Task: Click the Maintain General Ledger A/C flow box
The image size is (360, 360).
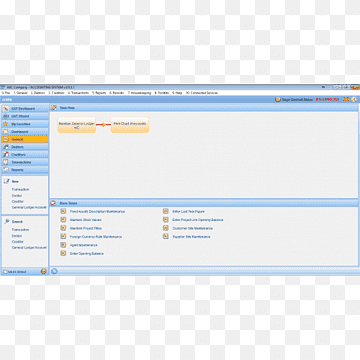Action: [77, 125]
